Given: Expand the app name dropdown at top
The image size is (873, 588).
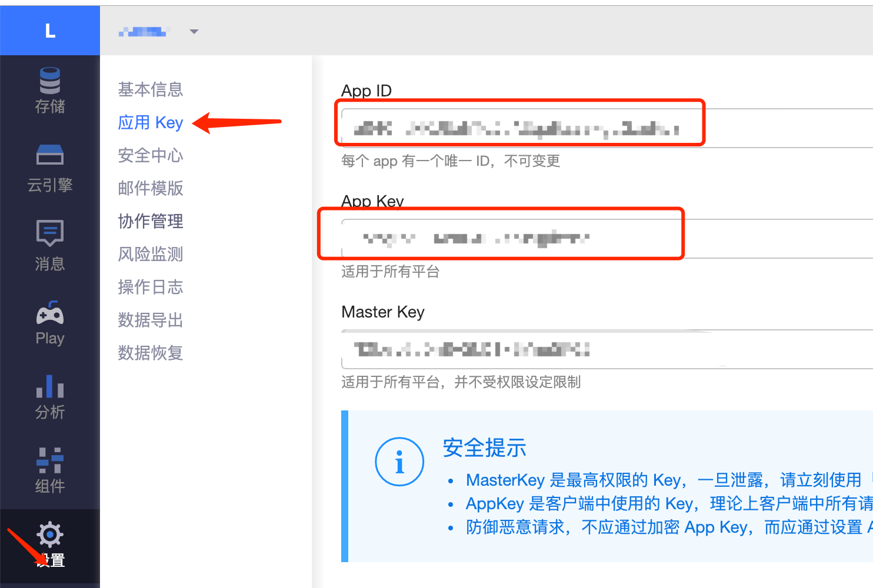Looking at the screenshot, I should coord(194,32).
